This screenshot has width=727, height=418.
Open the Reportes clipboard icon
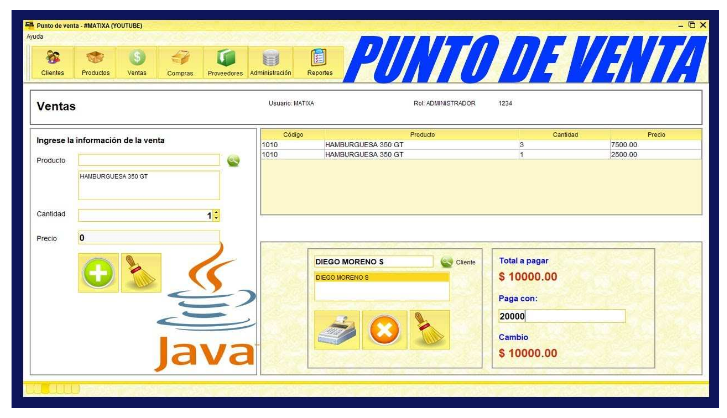[320, 62]
